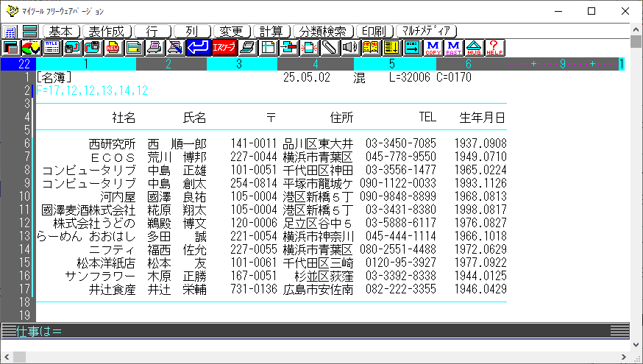Open the HELP question mark icon
The image size is (643, 364).
click(495, 49)
